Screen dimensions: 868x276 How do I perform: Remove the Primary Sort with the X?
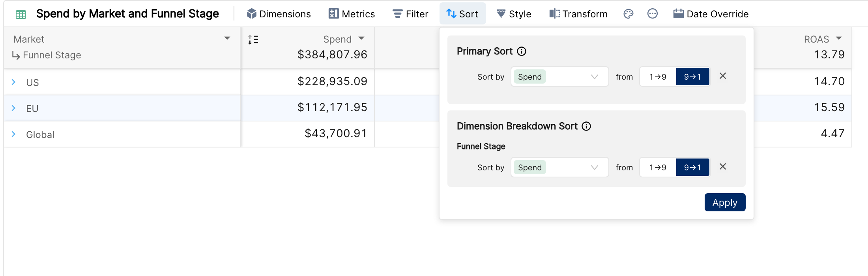point(723,76)
